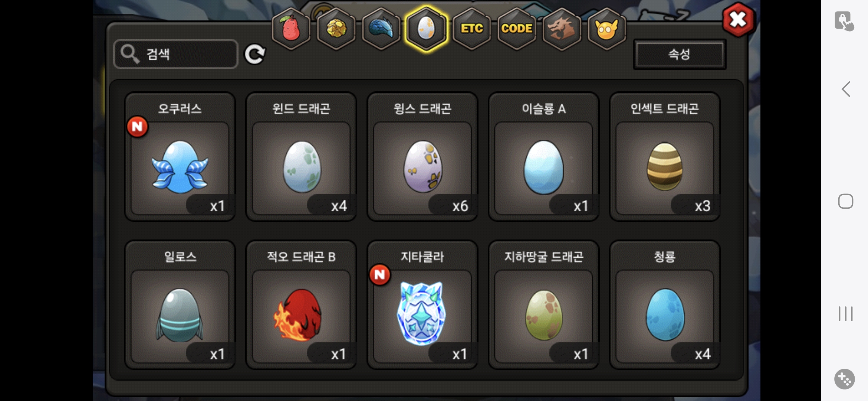
Task: Switch to the ETC tab
Action: [471, 28]
